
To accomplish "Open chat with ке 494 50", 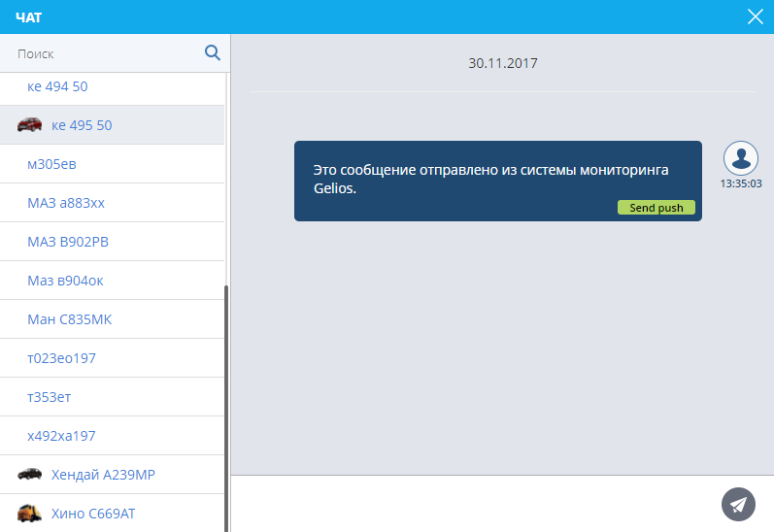I will click(58, 86).
